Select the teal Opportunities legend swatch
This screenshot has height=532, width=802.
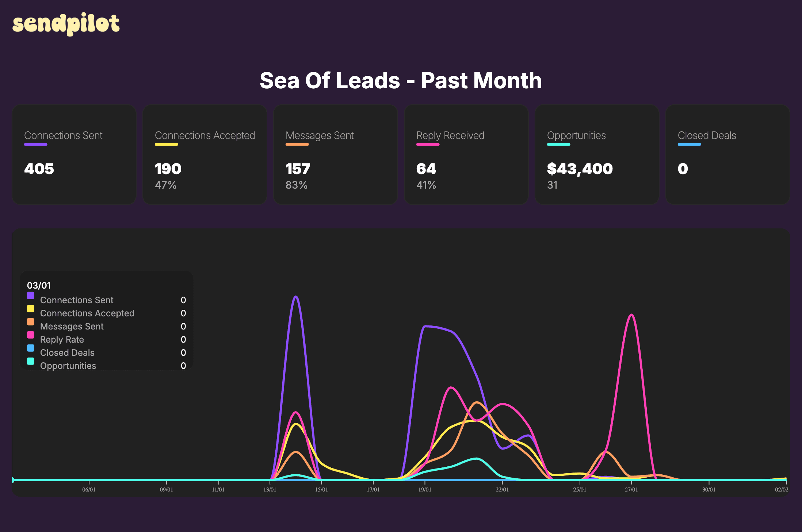31,361
